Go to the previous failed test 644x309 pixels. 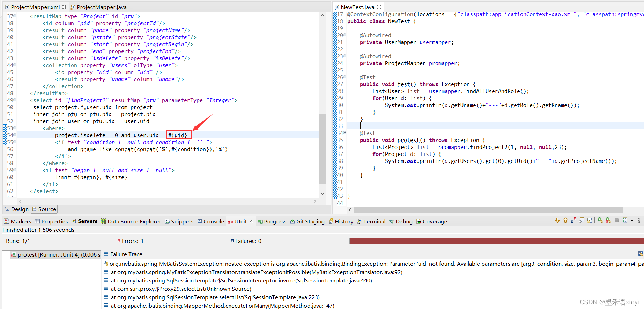[x=565, y=221]
